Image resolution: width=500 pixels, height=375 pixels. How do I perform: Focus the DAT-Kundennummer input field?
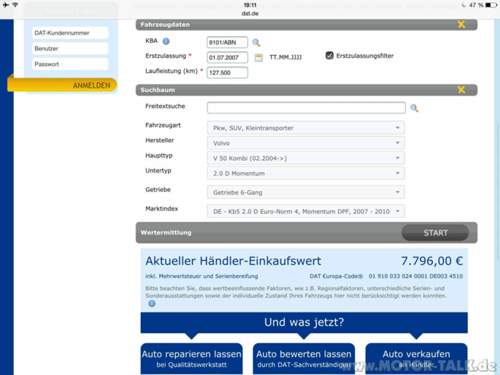70,33
